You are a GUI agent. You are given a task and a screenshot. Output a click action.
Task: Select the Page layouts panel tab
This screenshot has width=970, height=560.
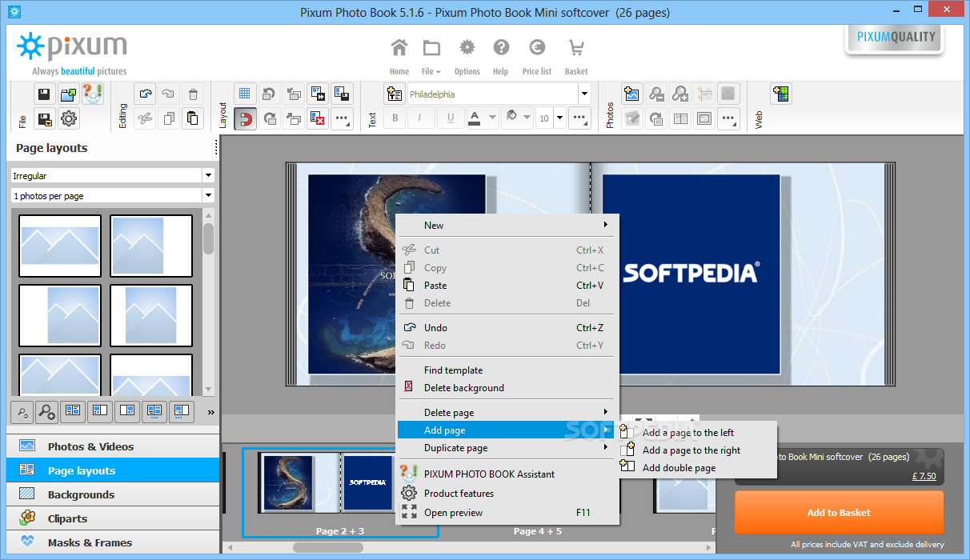[113, 470]
